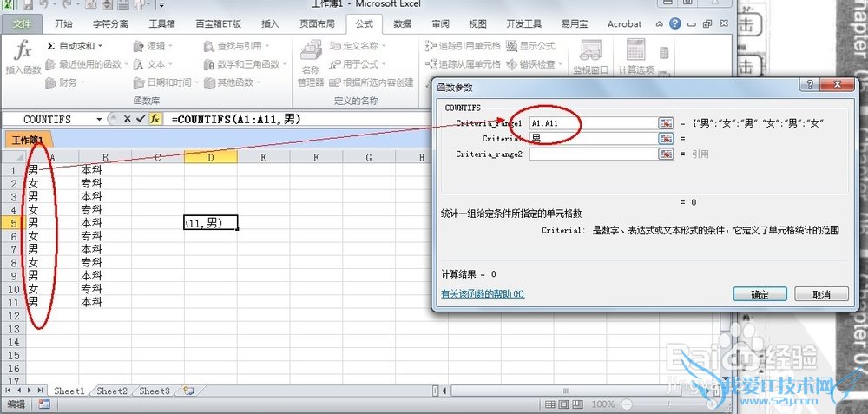Viewport: 868px width, 414px height.
Task: Click Create from Selection (根据所选内容创建)
Action: click(x=372, y=82)
